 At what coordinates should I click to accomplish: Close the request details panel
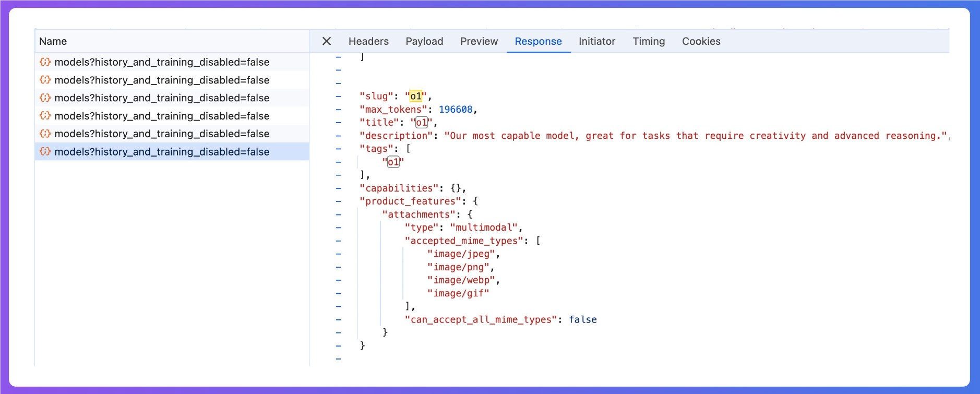tap(327, 41)
